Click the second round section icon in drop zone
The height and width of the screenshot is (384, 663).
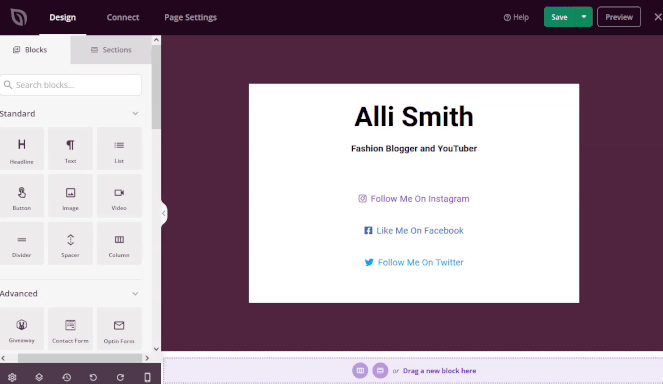pyautogui.click(x=380, y=370)
